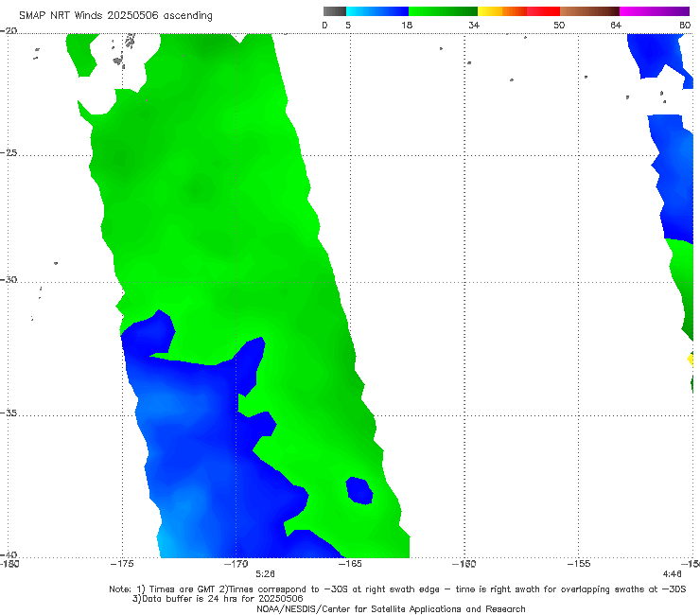The height and width of the screenshot is (615, 700).
Task: Click the cyan-blue segment of the color bar
Action: click(x=377, y=11)
